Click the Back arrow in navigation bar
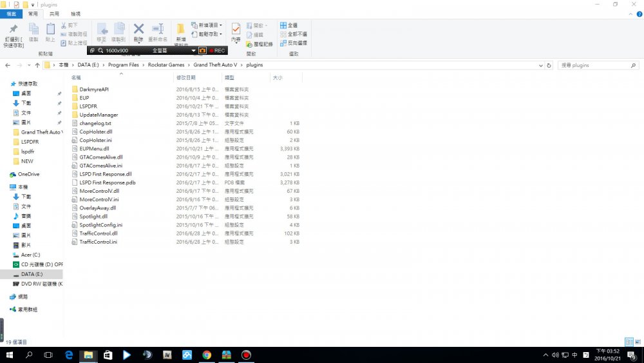The width and height of the screenshot is (644, 363). pos(8,65)
